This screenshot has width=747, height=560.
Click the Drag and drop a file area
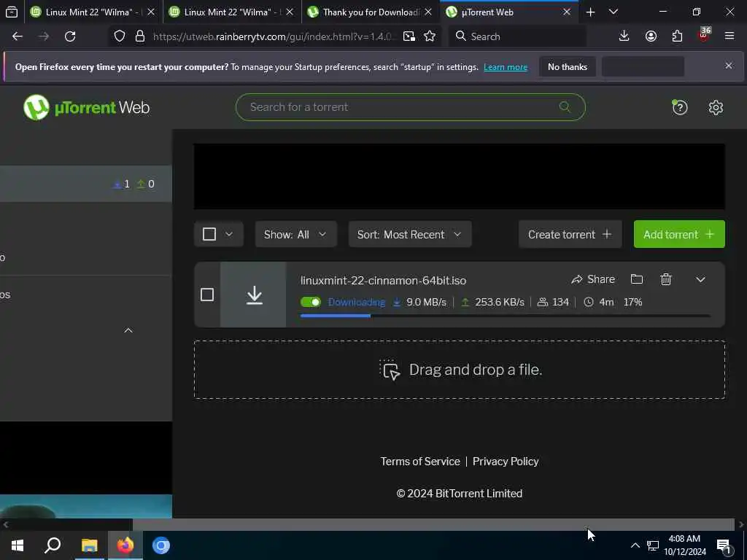(460, 370)
